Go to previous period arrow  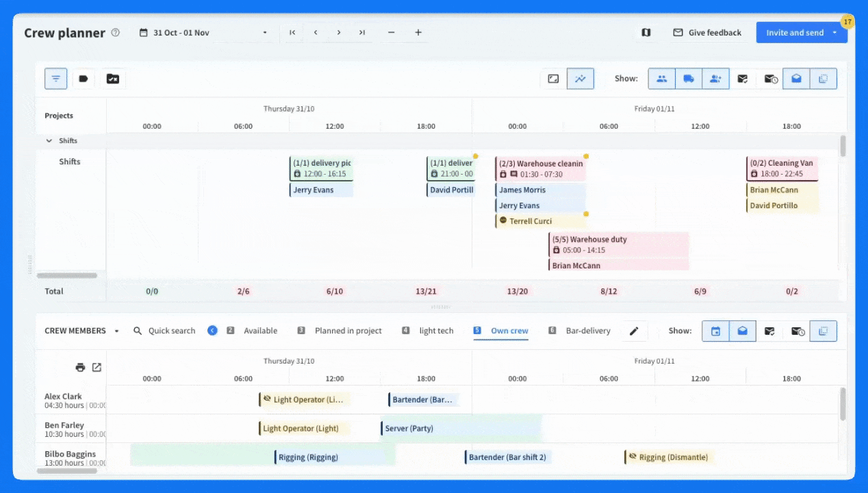tap(316, 32)
